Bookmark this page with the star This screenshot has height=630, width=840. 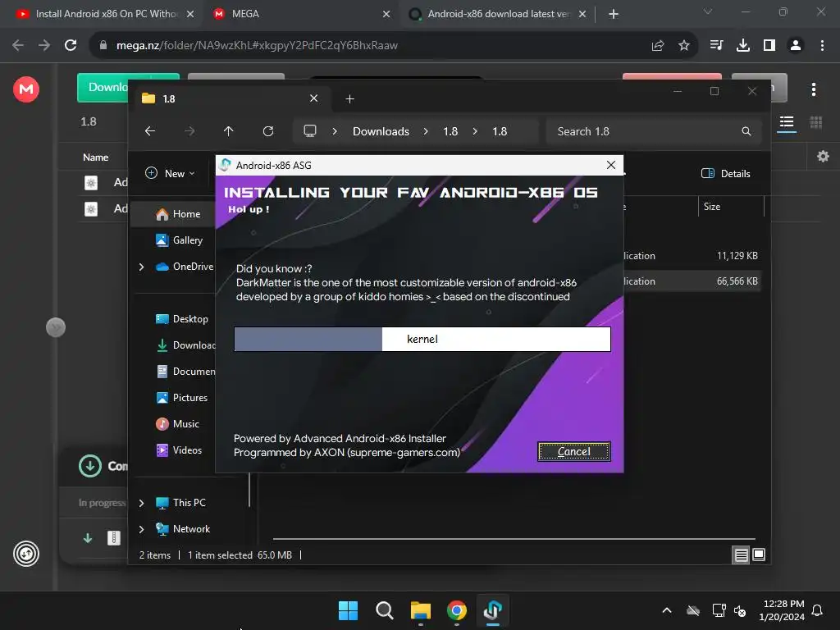click(x=683, y=46)
